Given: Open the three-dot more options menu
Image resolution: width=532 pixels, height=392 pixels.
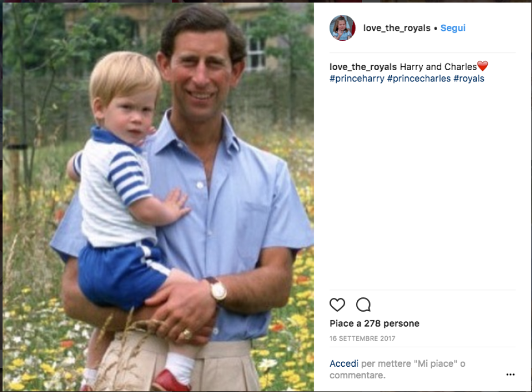Looking at the screenshot, I should [510, 375].
